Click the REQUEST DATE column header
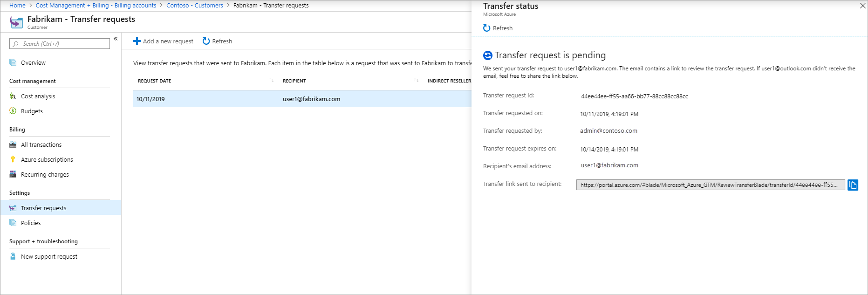Image resolution: width=868 pixels, height=295 pixels. 154,81
